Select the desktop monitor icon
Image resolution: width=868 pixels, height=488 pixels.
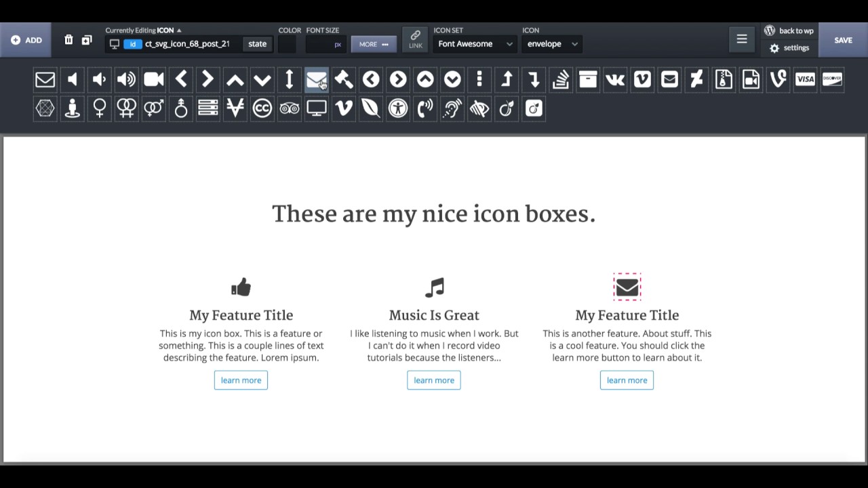tap(316, 108)
